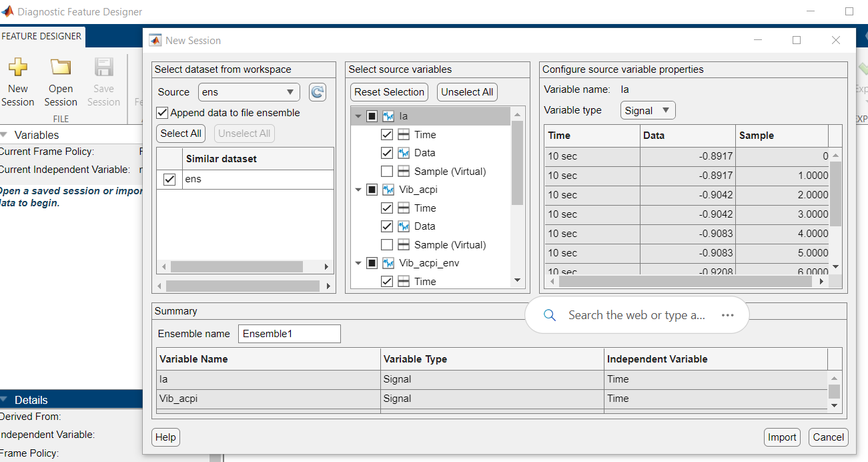
Task: Collapse the Details panel in main window
Action: [x=4, y=400]
